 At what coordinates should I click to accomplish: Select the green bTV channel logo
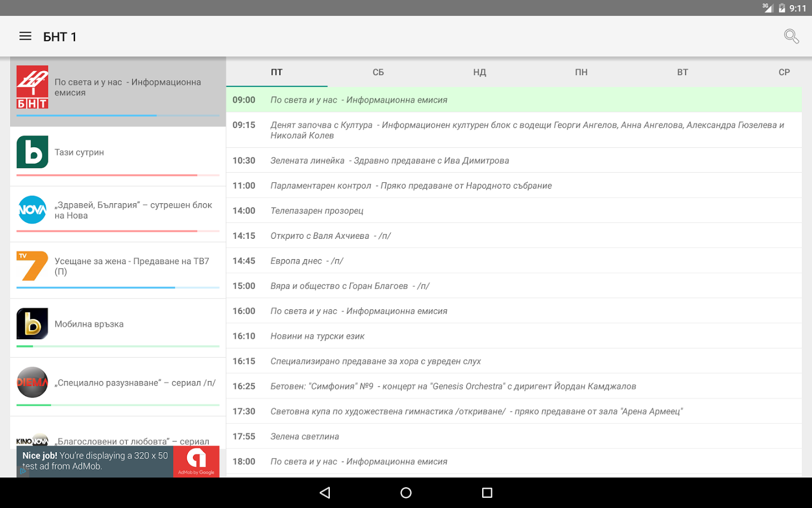pos(32,152)
